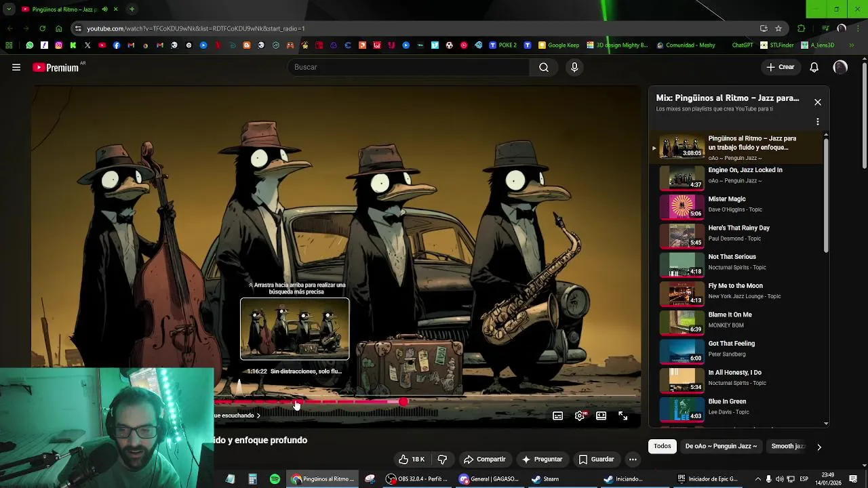Open the calculator from the taskbar

(252, 479)
